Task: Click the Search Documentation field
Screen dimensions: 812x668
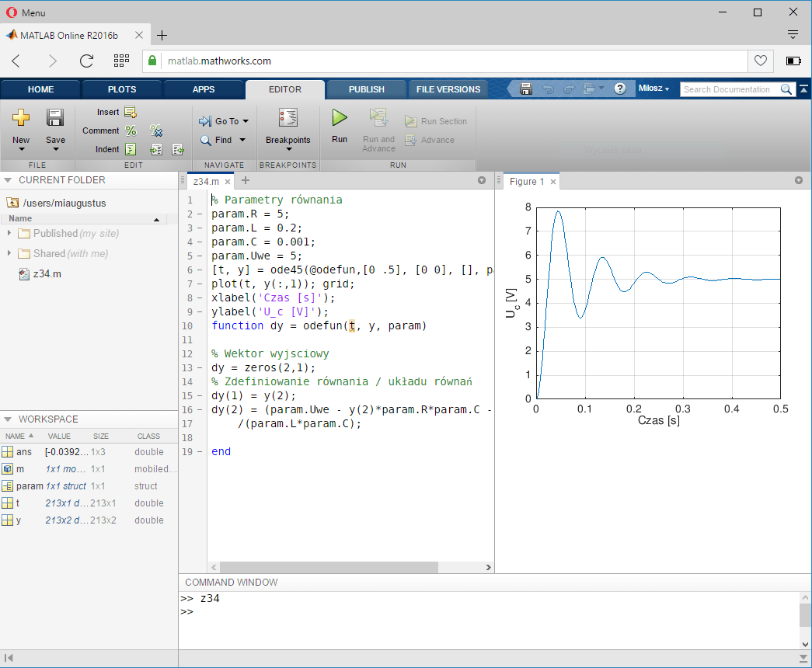Action: [x=729, y=89]
